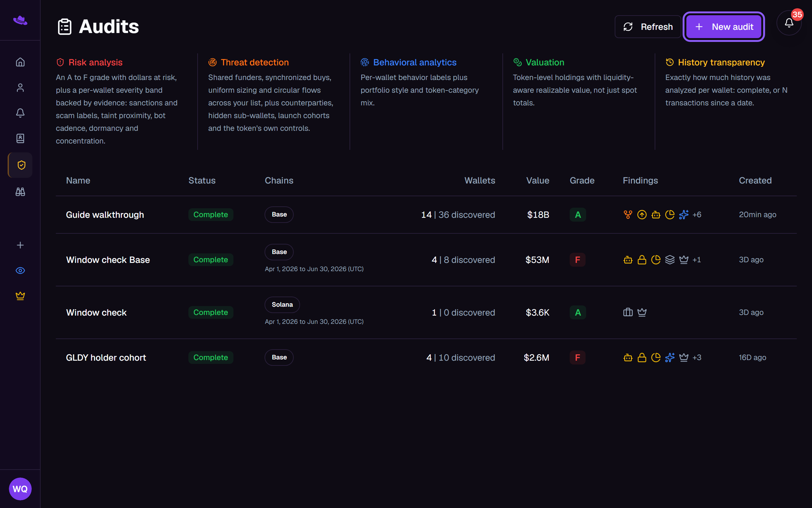This screenshot has width=812, height=508.
Task: Click the Refresh button
Action: click(x=648, y=27)
